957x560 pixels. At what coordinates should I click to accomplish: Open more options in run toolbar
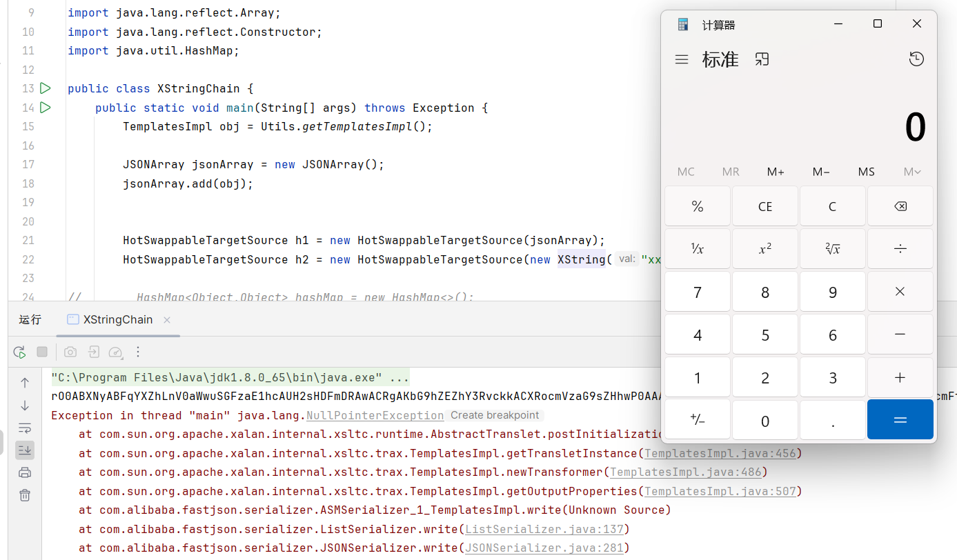(138, 352)
